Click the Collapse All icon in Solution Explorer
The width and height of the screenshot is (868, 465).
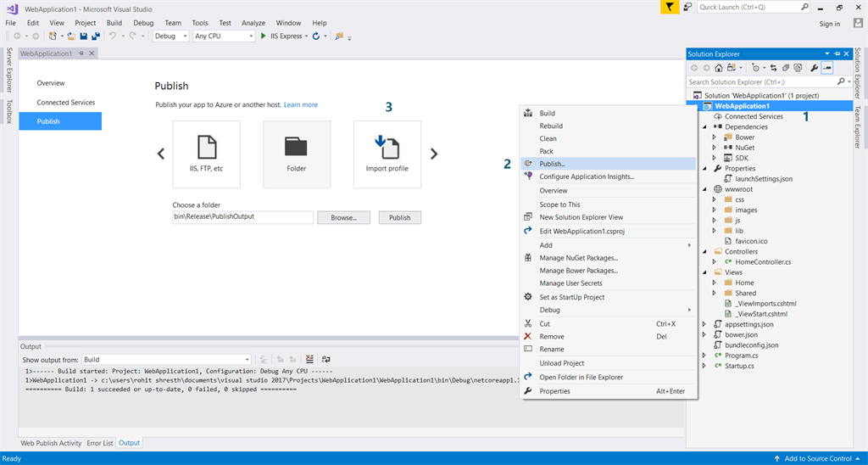[787, 68]
